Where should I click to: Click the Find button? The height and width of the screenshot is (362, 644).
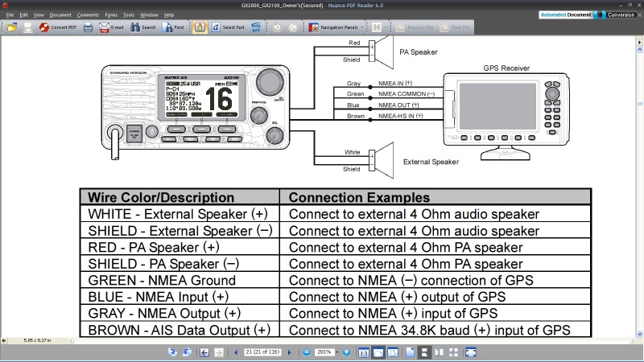173,27
